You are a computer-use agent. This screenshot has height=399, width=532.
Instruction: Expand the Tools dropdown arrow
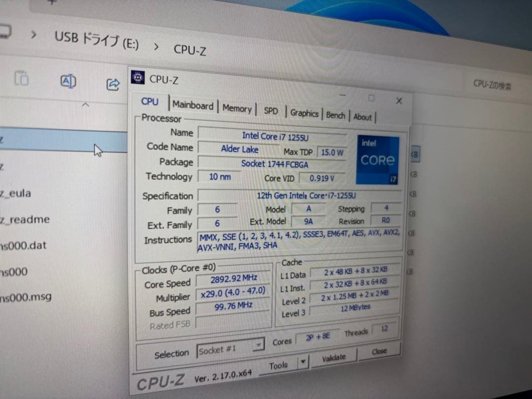pos(303,362)
